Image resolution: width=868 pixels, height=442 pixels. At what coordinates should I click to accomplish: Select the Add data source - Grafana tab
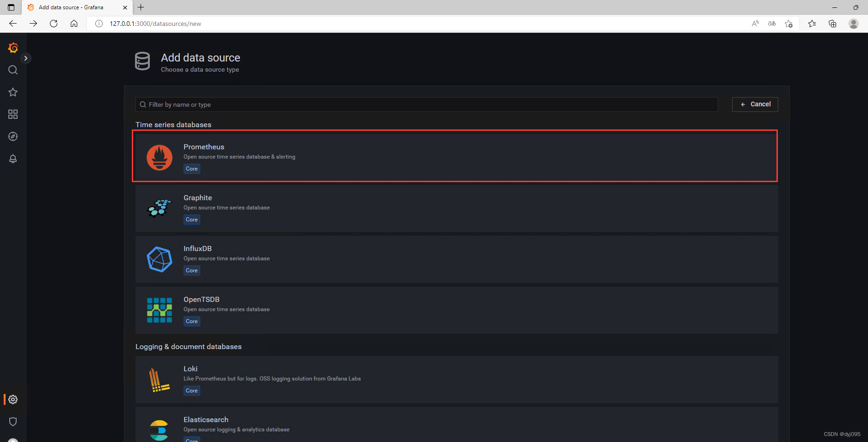(x=77, y=7)
